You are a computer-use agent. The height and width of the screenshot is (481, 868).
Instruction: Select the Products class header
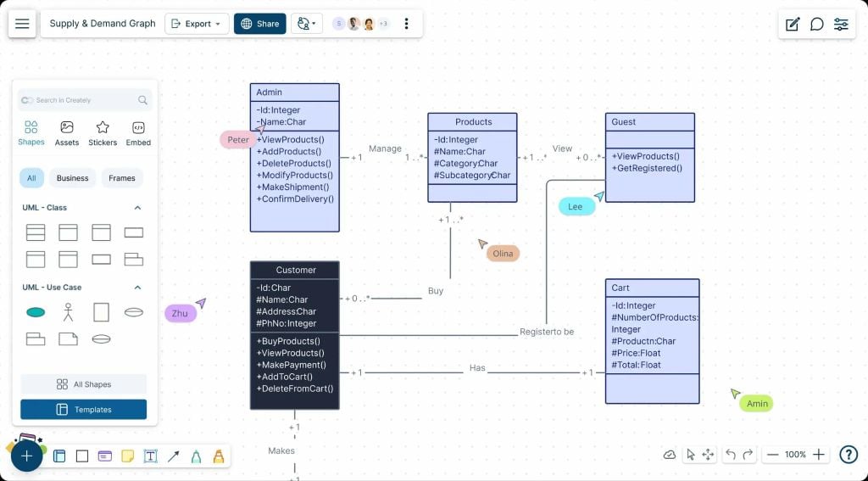(472, 122)
